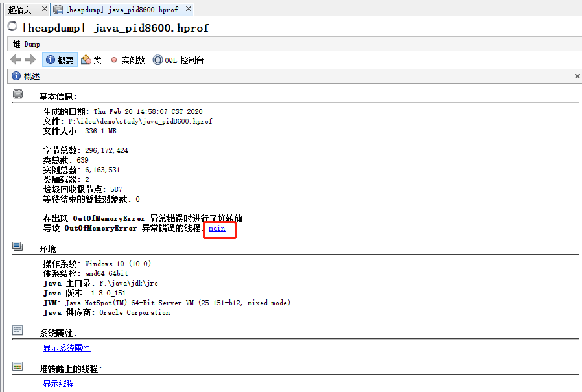The height and width of the screenshot is (392, 582).
Task: Click the 基本信息 section icon
Action: point(17,95)
